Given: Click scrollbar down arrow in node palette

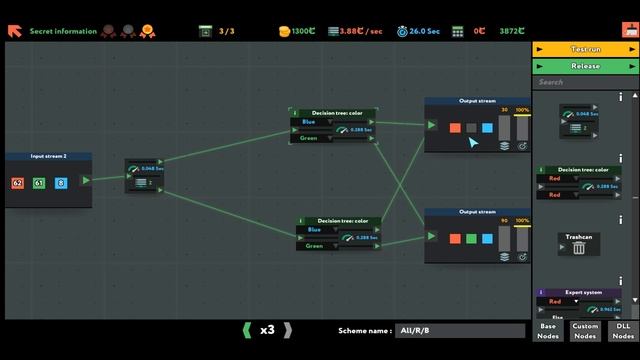Looking at the screenshot, I should coord(635,300).
